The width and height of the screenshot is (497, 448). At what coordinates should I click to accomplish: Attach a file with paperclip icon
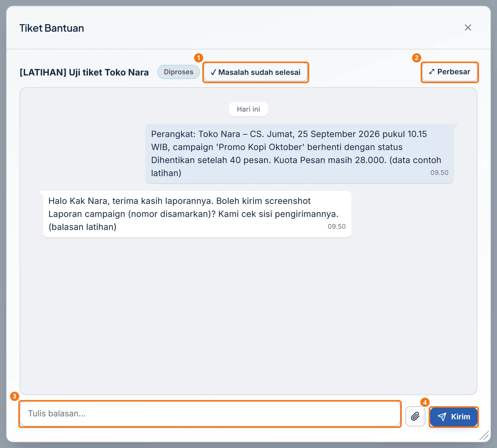click(x=415, y=417)
